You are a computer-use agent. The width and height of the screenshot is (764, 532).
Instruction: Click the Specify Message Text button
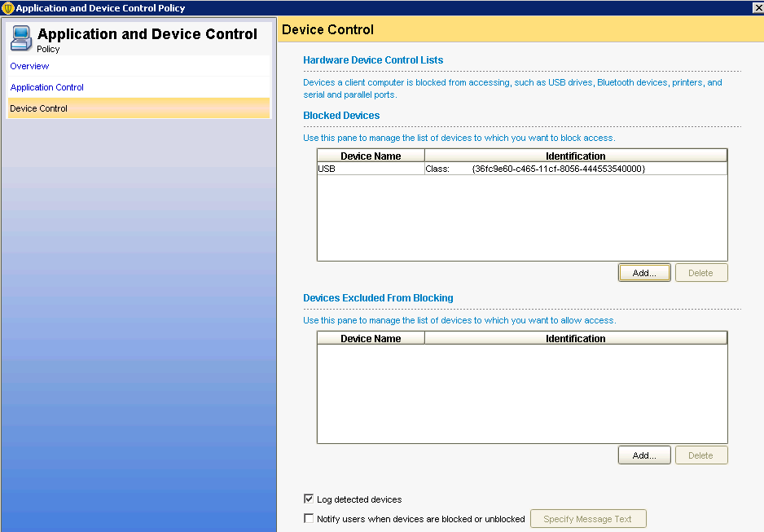587,519
